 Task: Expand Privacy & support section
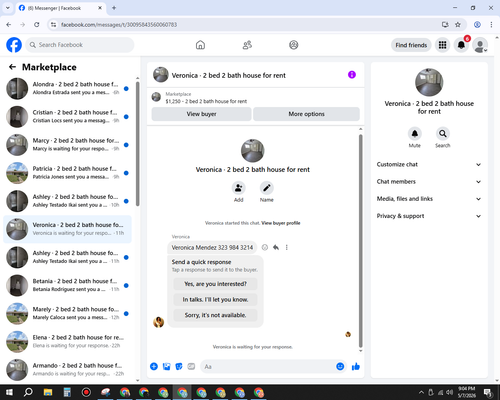coord(429,216)
